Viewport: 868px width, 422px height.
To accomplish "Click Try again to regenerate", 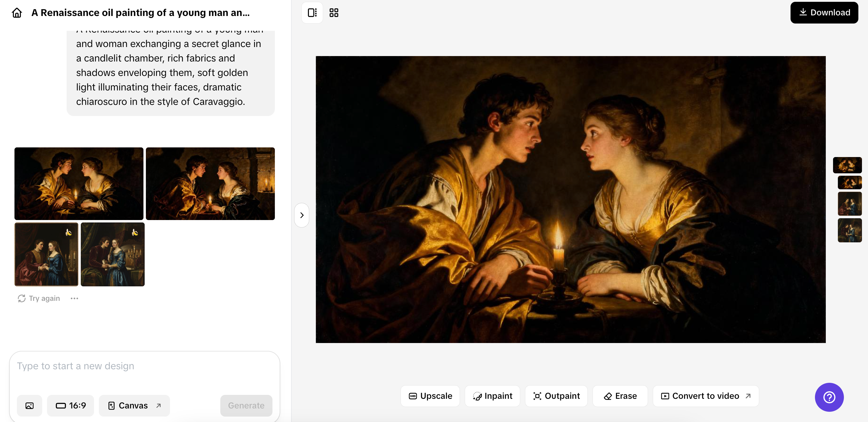I will 39,298.
